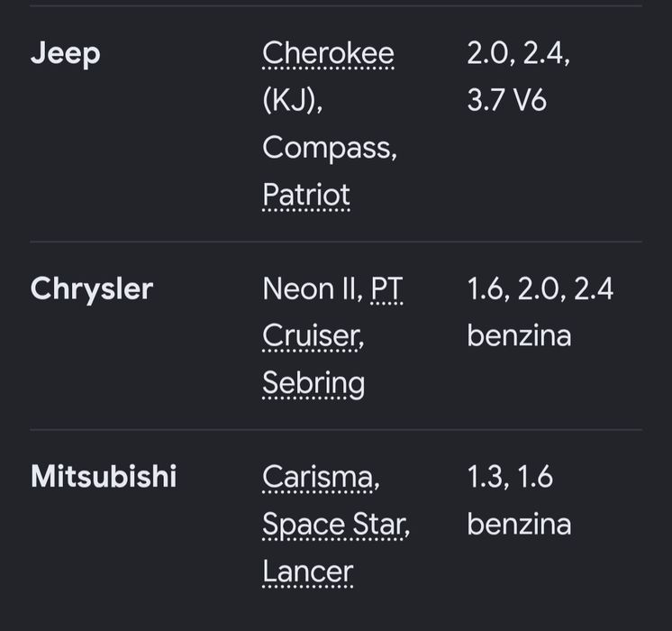Viewport: 672px width, 631px height.
Task: Open the PT underlined link
Action: 386,288
